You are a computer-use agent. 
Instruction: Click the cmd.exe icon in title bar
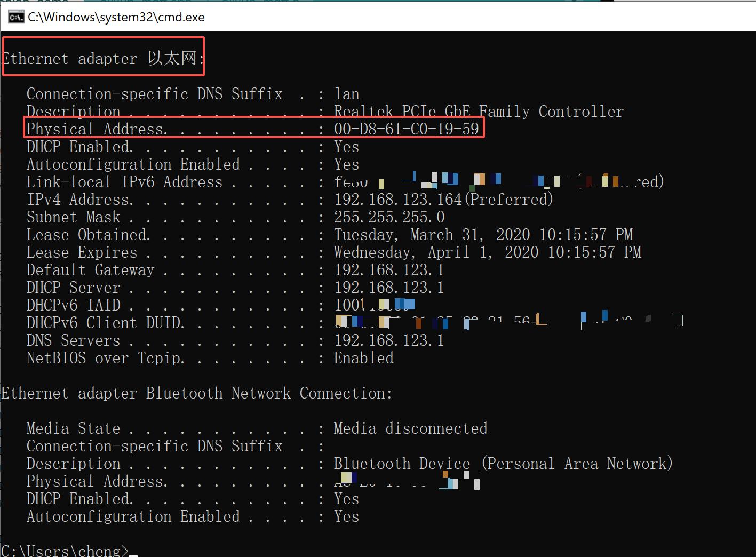tap(16, 17)
